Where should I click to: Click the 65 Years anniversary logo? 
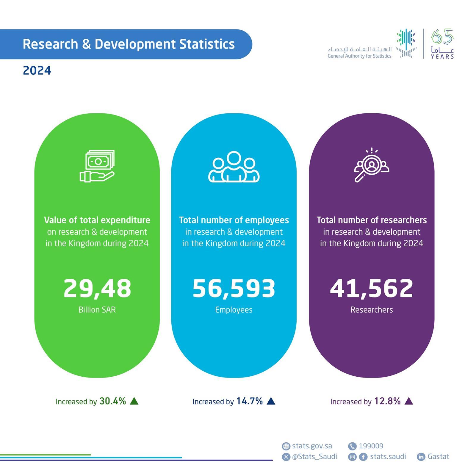442,44
